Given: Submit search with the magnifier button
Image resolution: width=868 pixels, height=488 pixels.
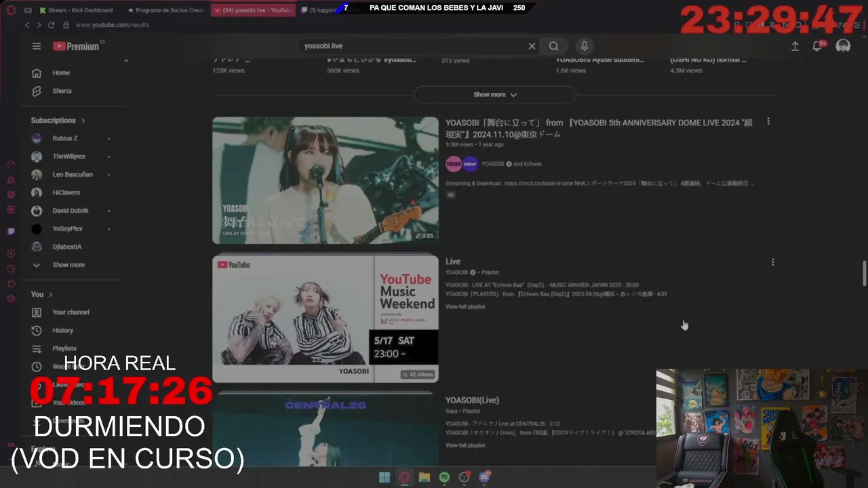Looking at the screenshot, I should coord(554,46).
